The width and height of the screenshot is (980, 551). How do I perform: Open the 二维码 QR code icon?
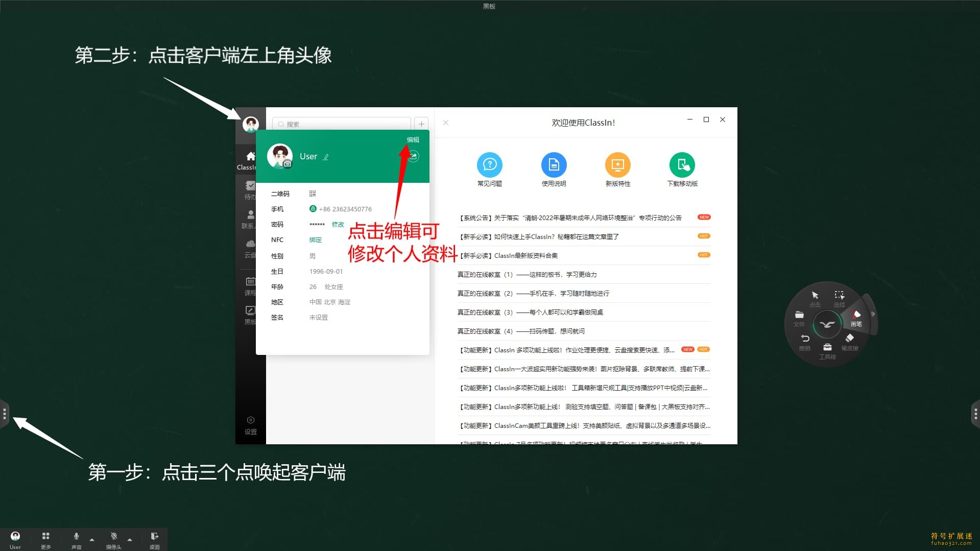tap(313, 194)
